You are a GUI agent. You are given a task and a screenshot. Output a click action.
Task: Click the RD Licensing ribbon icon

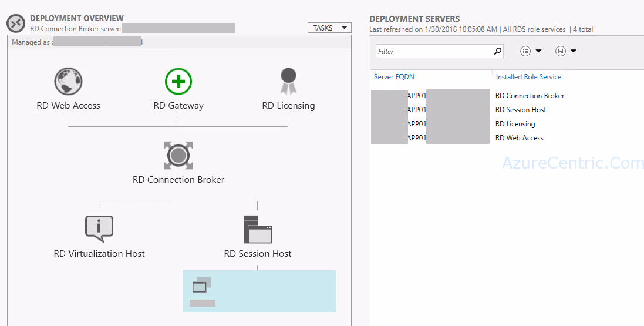[x=288, y=81]
